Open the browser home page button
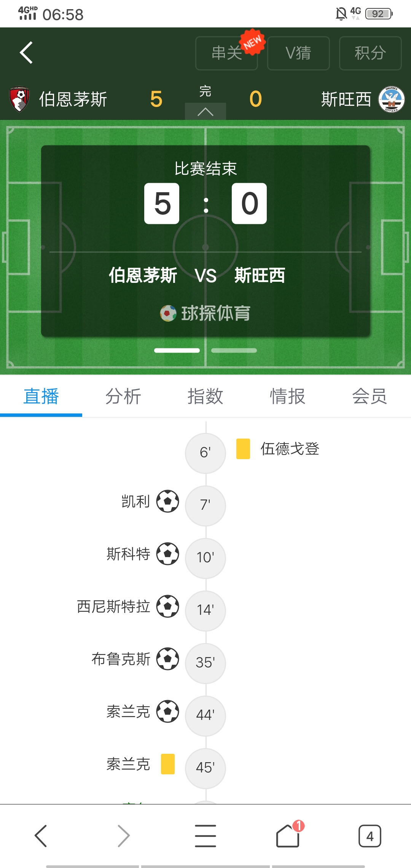The height and width of the screenshot is (868, 411). tap(288, 836)
